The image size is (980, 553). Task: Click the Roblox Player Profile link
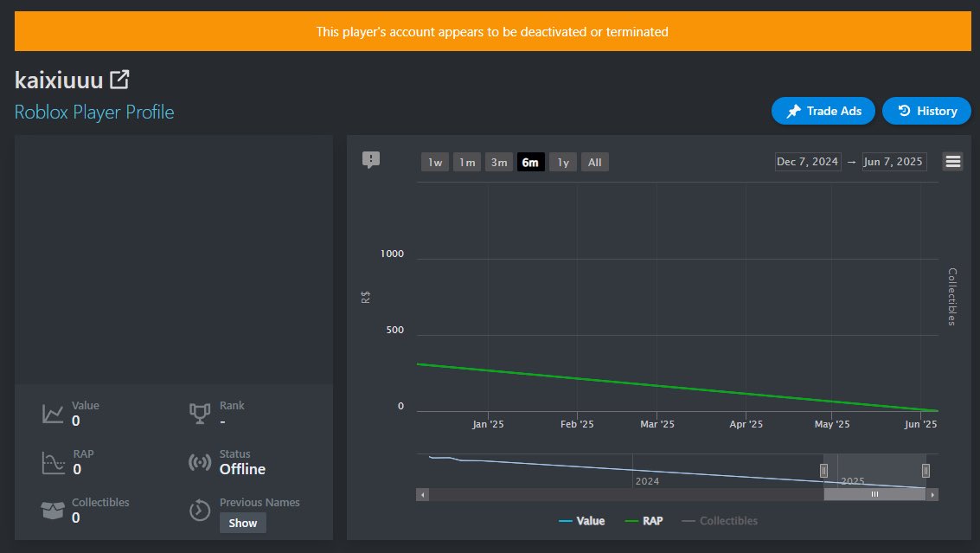click(94, 112)
